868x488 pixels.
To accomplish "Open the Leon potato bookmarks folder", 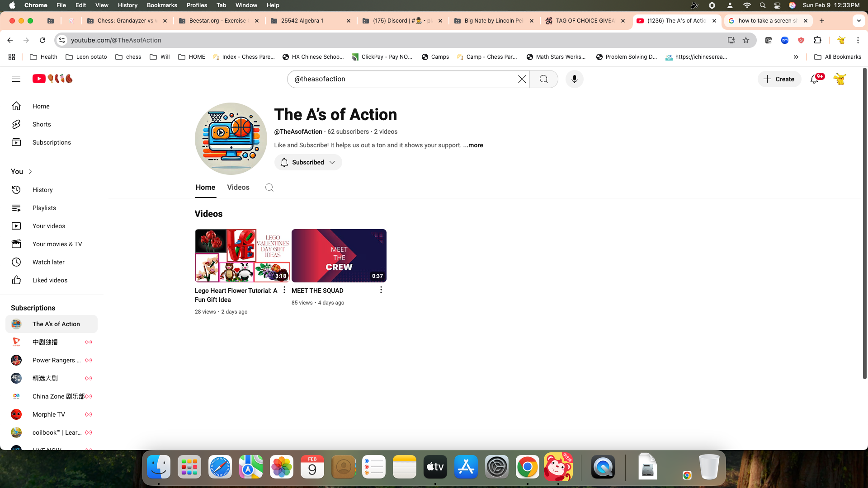I will (x=86, y=57).
